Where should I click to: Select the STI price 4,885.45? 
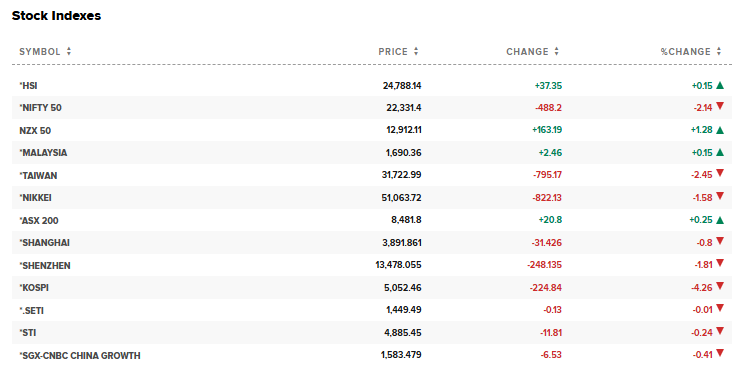coord(403,333)
